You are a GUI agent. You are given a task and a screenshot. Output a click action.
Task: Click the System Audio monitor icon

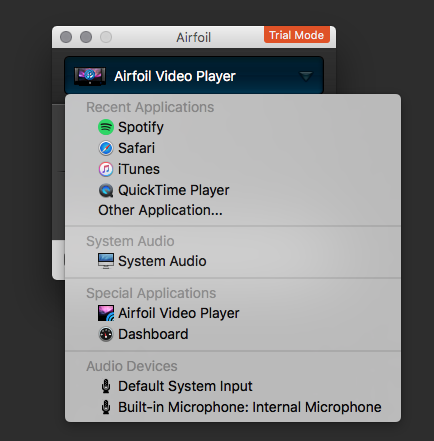pos(106,261)
